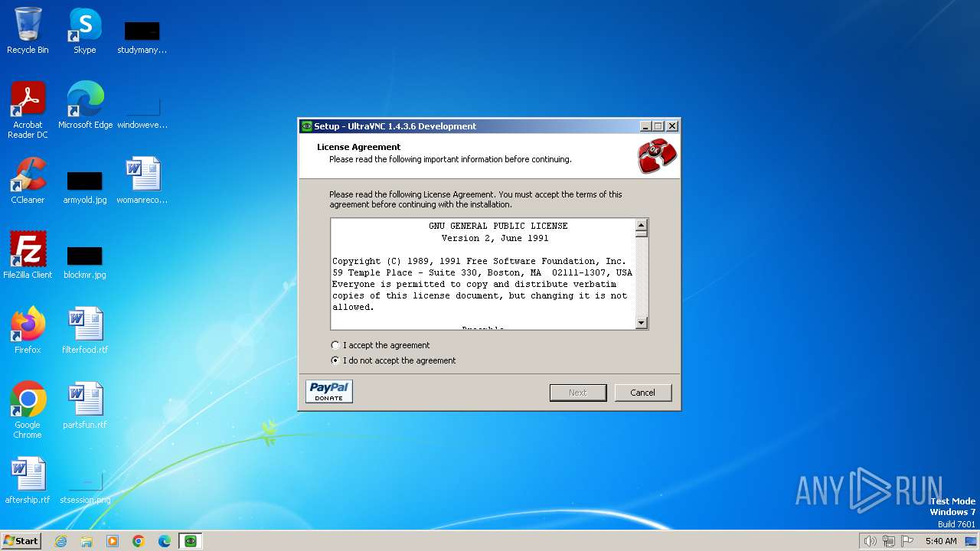Select the filterfood.rtf desktop file
Image resolution: width=980 pixels, height=551 pixels.
tap(85, 331)
